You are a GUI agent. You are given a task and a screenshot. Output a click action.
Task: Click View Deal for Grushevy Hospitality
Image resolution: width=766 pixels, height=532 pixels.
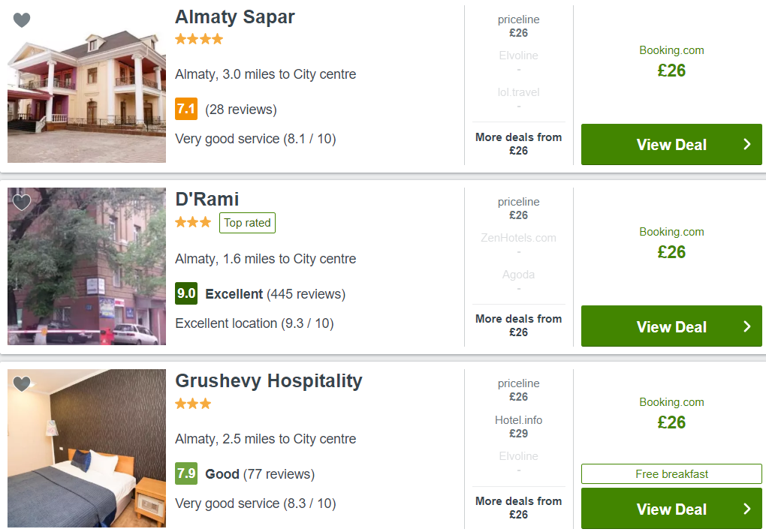coord(671,508)
